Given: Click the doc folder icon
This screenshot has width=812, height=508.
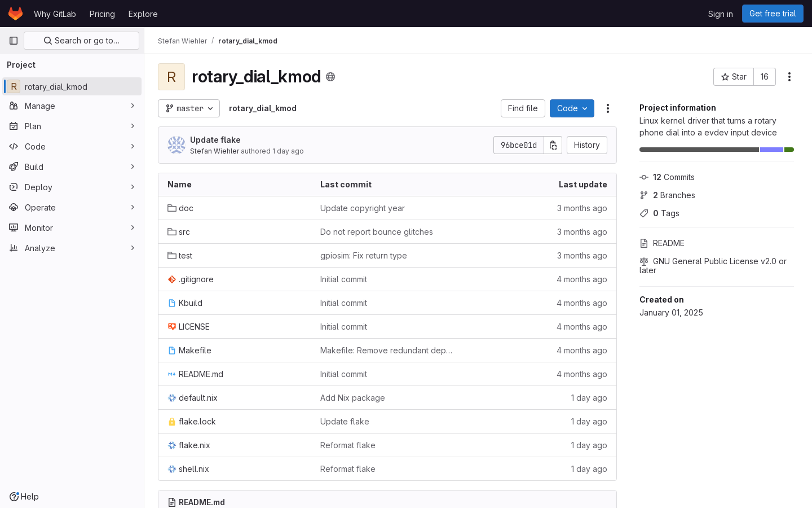Looking at the screenshot, I should tap(172, 208).
